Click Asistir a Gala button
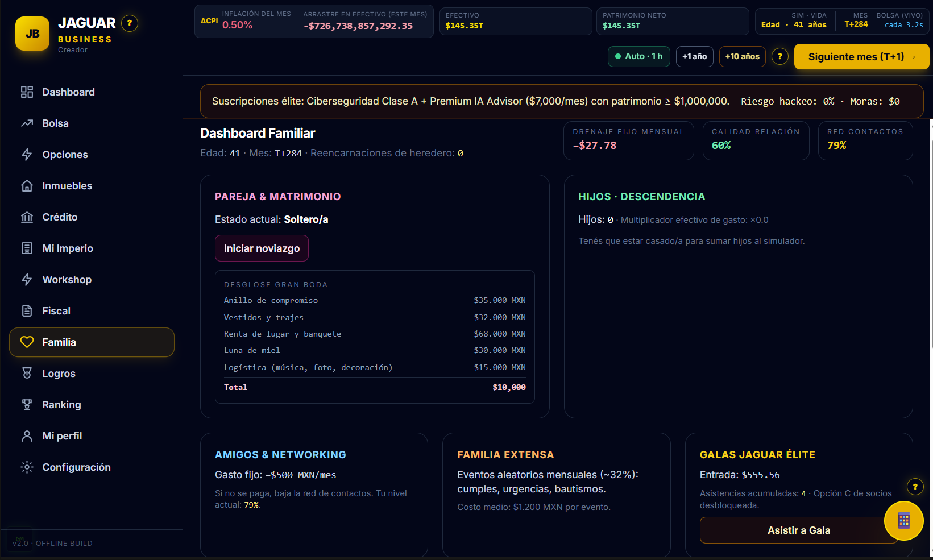Viewport: 933px width, 560px height. [798, 530]
